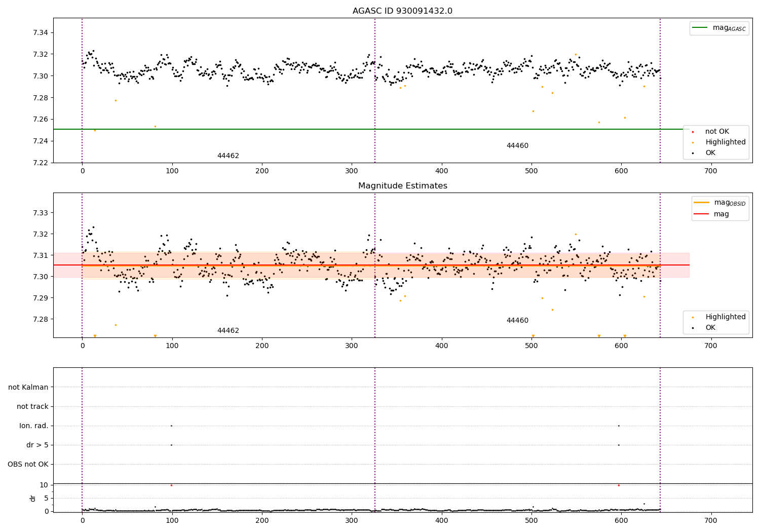Click the 'not track' axis label

click(32, 407)
